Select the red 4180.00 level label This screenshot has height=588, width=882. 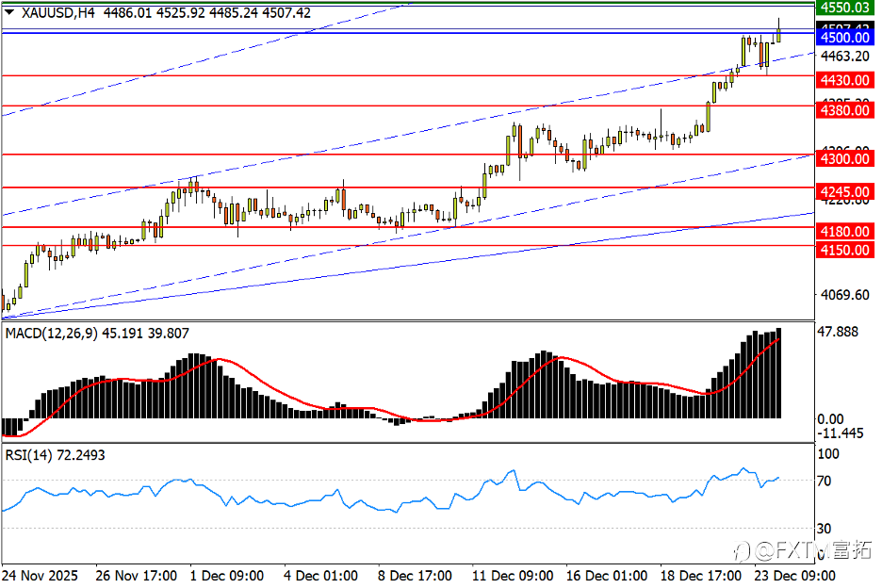click(844, 231)
